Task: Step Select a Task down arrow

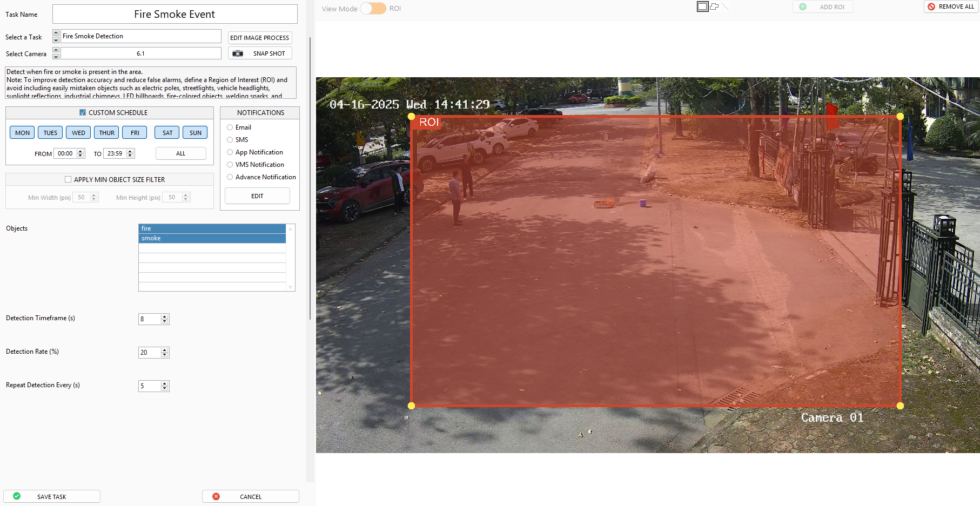Action: pyautogui.click(x=56, y=40)
